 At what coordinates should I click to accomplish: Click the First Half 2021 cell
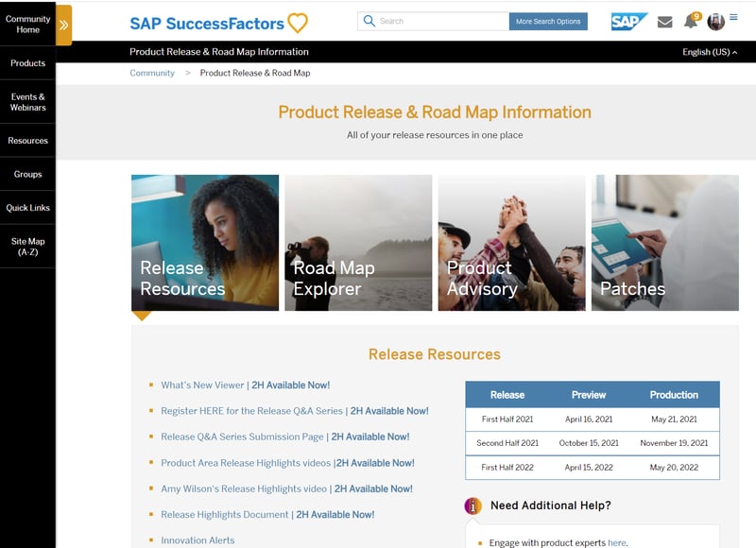pyautogui.click(x=507, y=420)
